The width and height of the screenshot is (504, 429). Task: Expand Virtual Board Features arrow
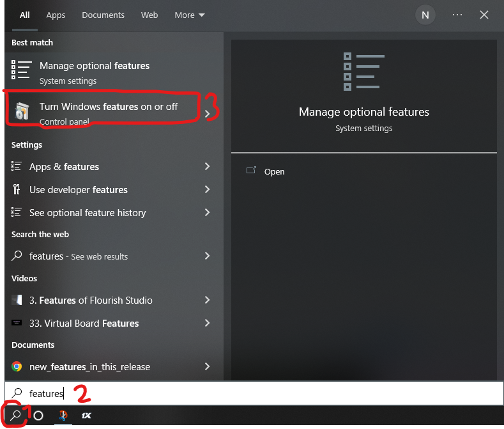(208, 323)
